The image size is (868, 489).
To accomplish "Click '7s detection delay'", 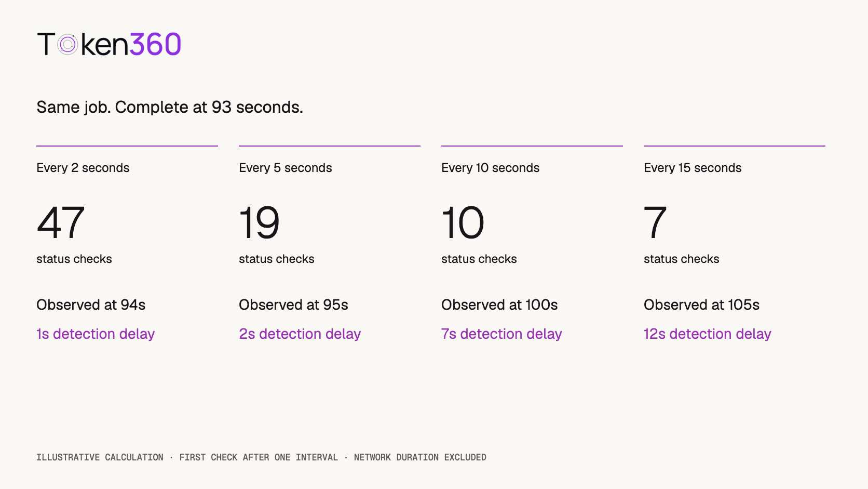I will [x=501, y=334].
